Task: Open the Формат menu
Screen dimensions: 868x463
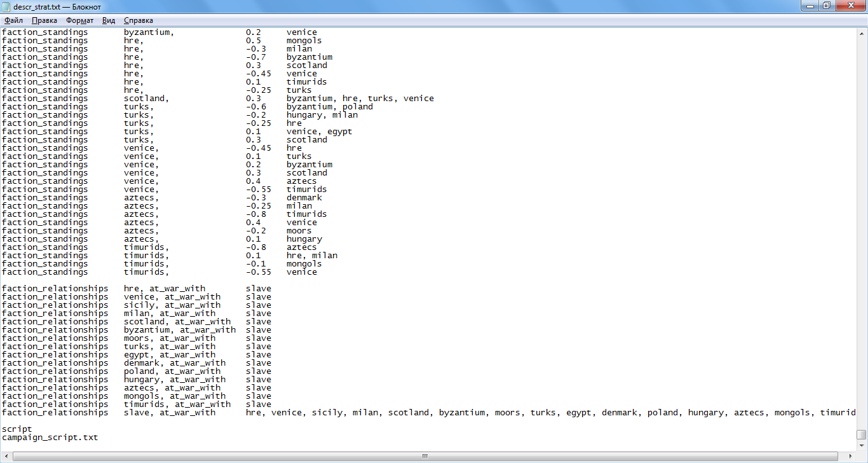Action: tap(79, 20)
